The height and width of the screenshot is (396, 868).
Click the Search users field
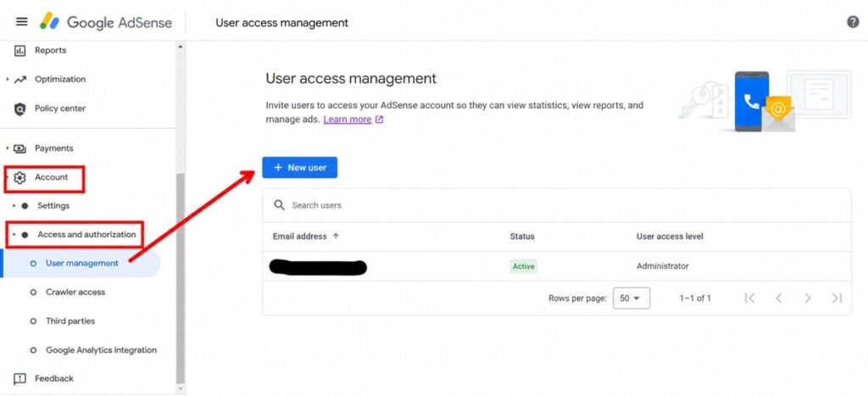[557, 205]
